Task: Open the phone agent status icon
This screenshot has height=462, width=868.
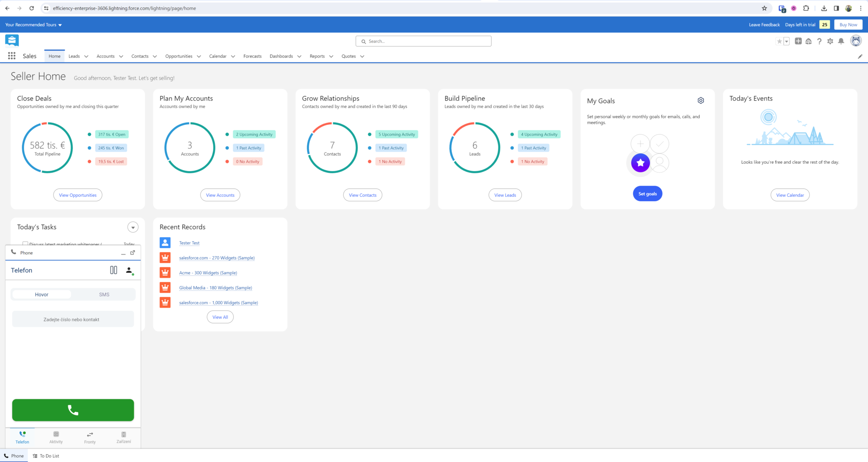Action: (x=129, y=271)
